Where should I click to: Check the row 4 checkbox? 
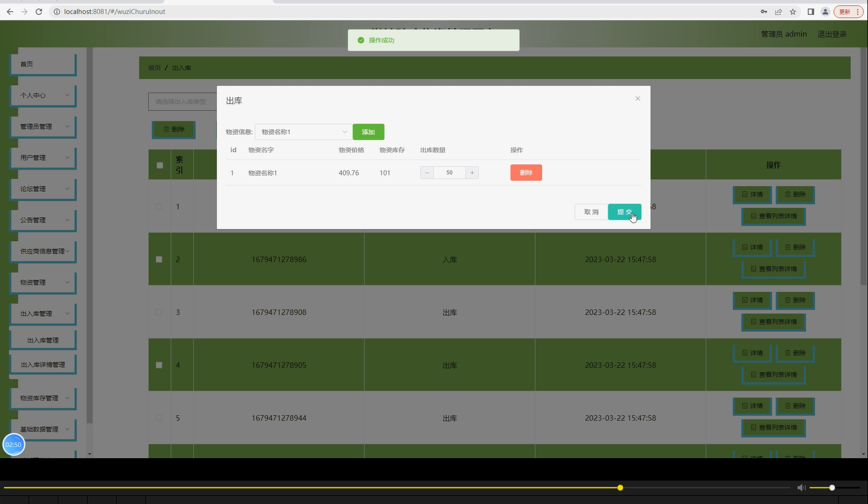[x=159, y=365]
